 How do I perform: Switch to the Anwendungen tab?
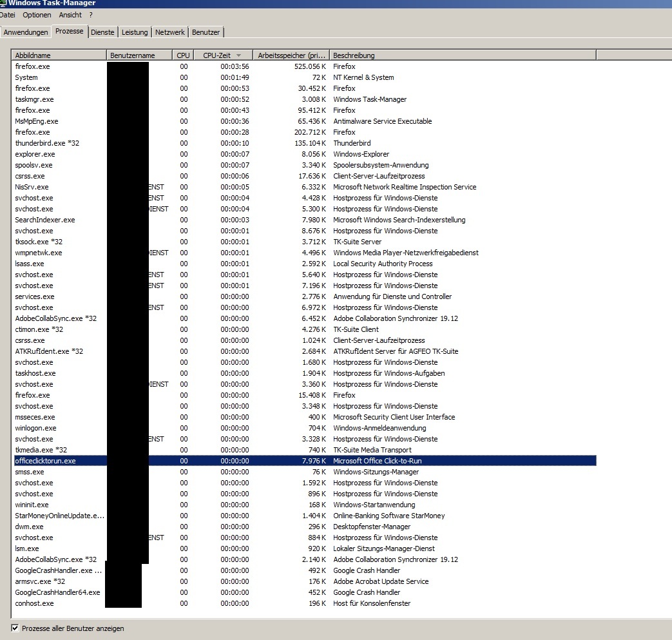coord(26,32)
